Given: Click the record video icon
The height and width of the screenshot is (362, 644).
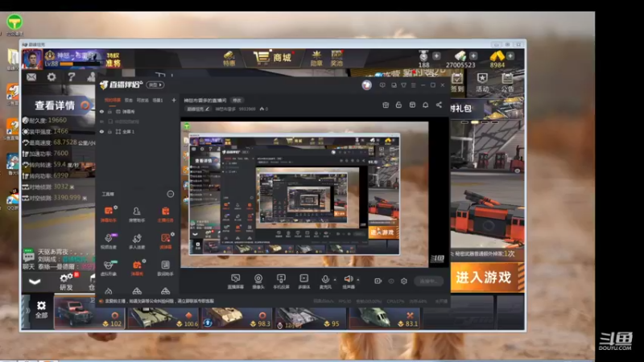Looking at the screenshot, I should pyautogui.click(x=378, y=281).
